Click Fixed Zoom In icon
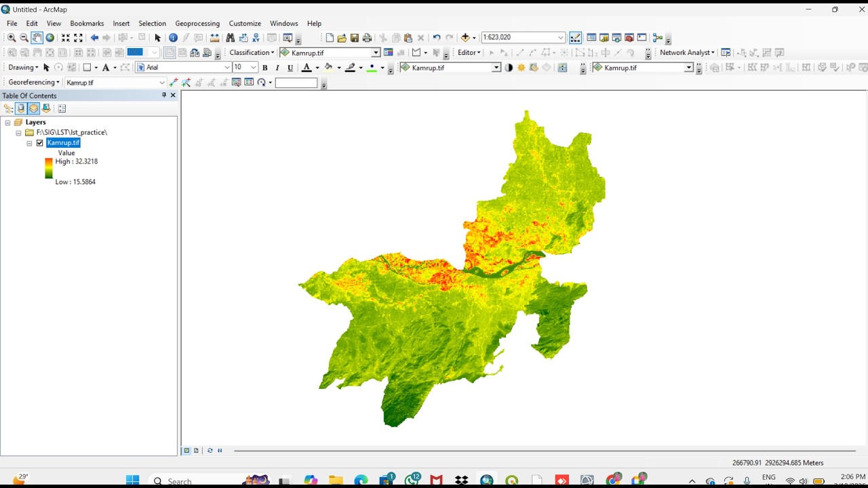 66,38
